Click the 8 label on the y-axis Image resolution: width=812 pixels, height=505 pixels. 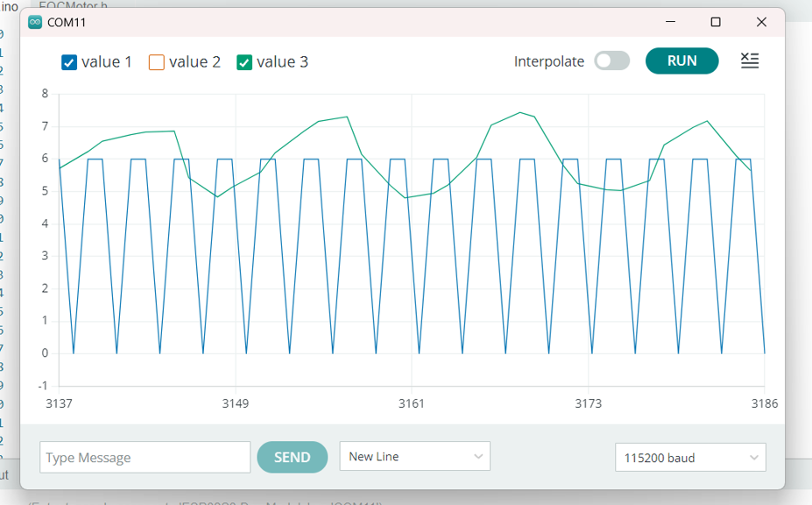[45, 94]
